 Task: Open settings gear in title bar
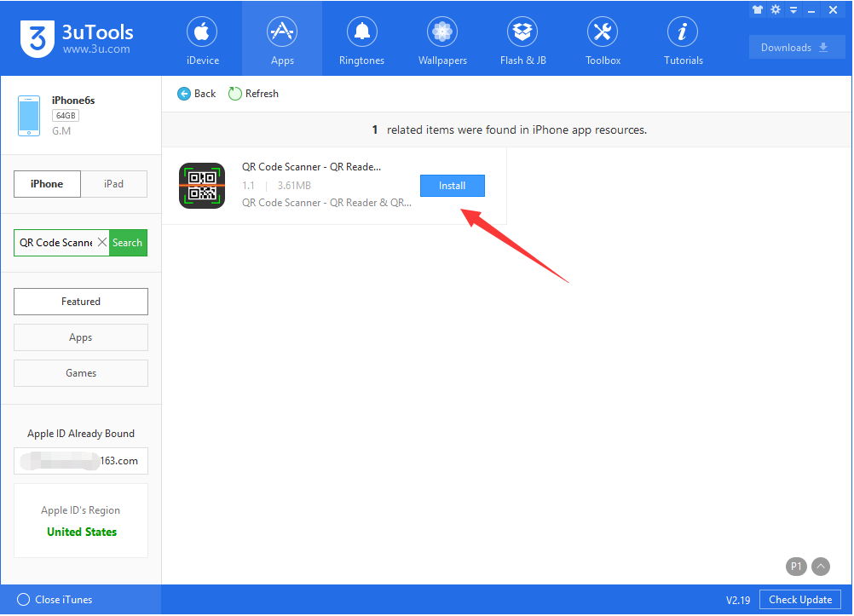click(776, 10)
